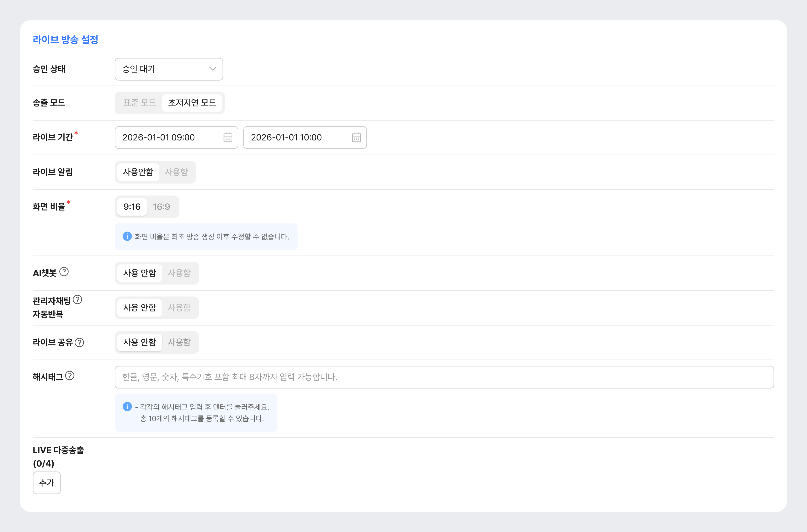Enable 라이브 알림 with 사용함

tap(176, 172)
